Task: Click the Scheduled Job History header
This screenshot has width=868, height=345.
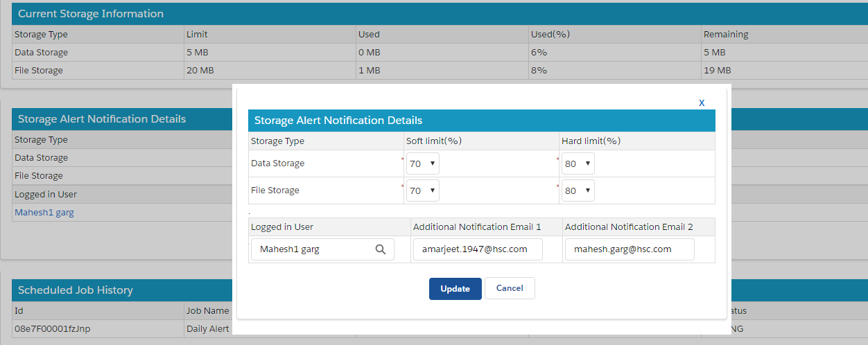Action: click(76, 290)
